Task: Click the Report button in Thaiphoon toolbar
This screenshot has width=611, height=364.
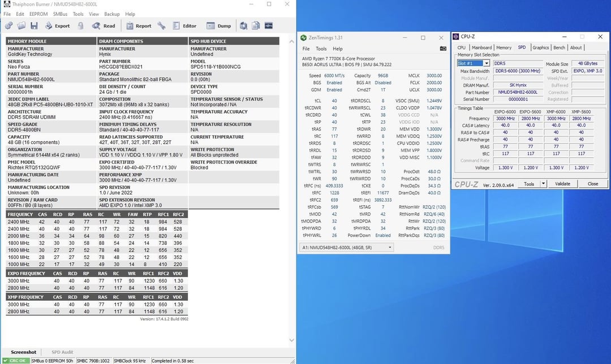Action: [139, 25]
